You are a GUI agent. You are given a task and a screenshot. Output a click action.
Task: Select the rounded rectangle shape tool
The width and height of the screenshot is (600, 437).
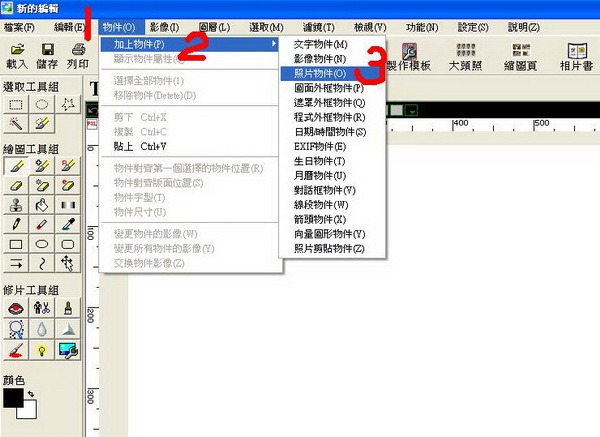(68, 244)
